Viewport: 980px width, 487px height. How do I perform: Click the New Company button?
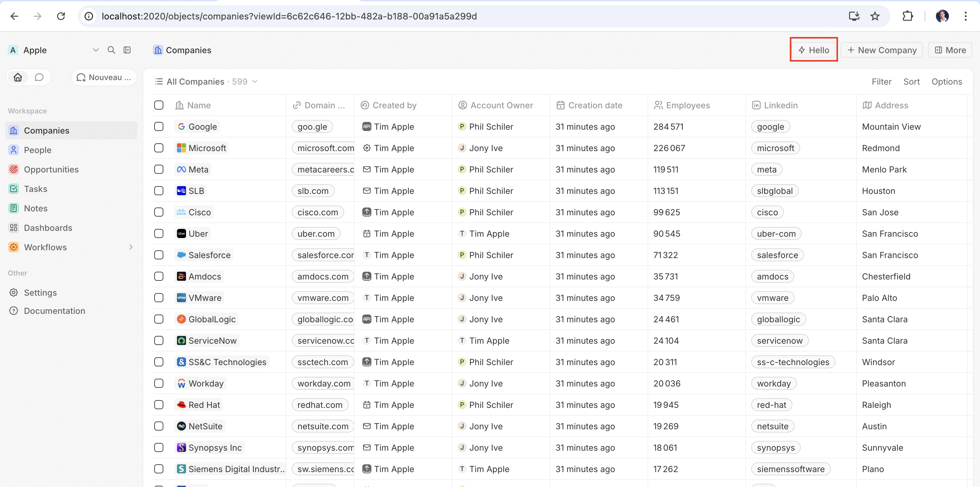(881, 50)
